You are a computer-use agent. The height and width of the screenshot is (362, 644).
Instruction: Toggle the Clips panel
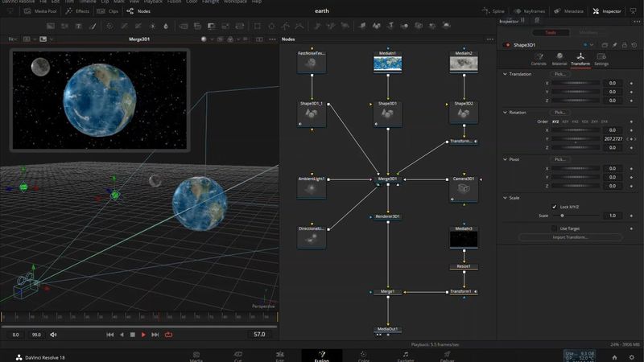[x=108, y=11]
